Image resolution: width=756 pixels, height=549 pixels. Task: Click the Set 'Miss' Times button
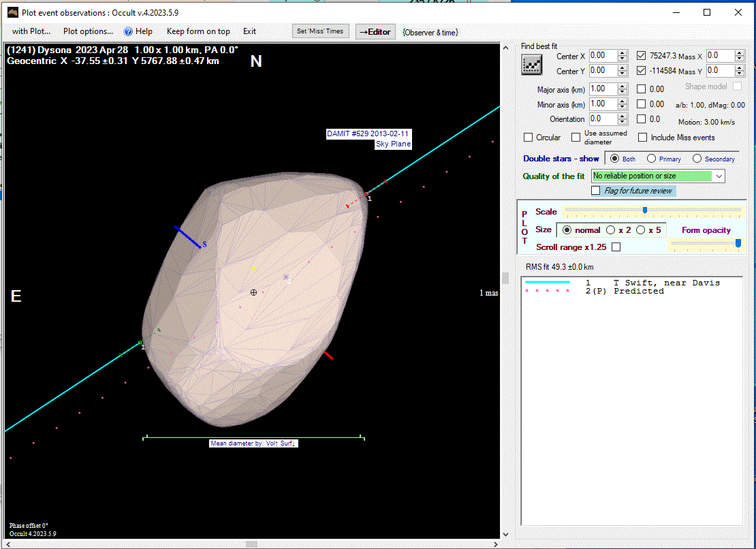click(x=321, y=31)
